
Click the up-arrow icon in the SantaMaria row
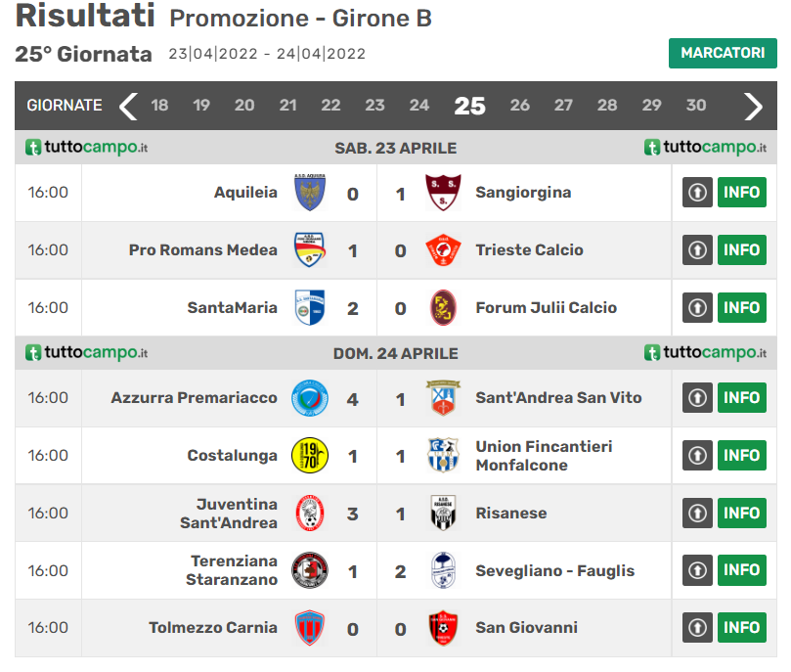pos(697,308)
